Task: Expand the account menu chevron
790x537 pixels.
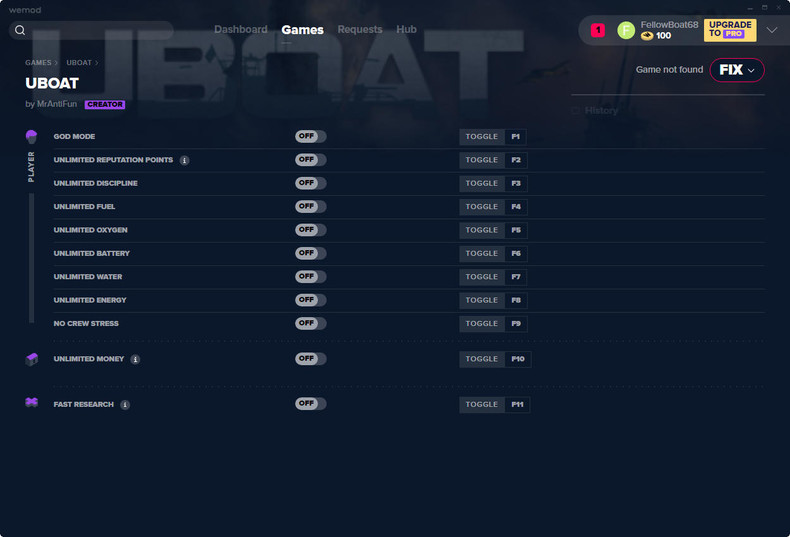Action: pyautogui.click(x=771, y=30)
